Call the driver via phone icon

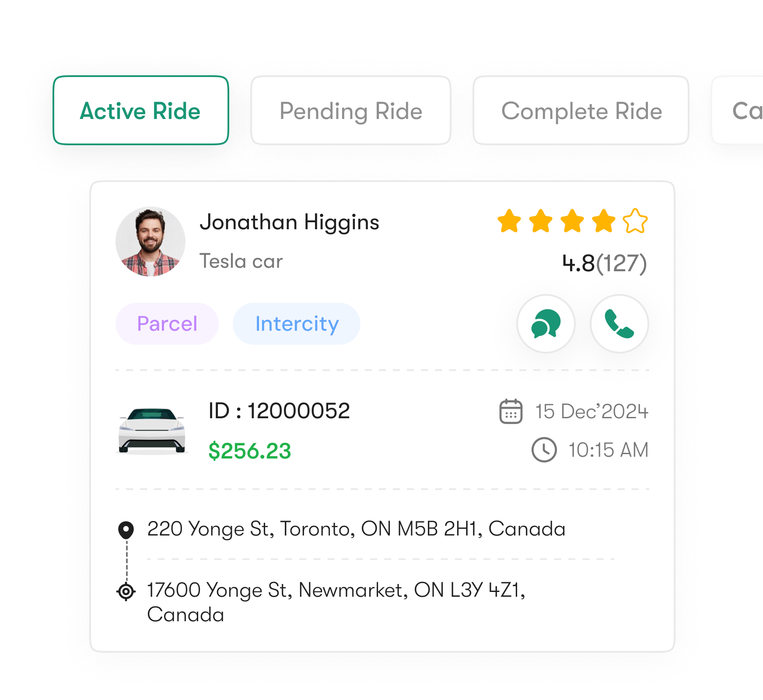click(x=619, y=324)
